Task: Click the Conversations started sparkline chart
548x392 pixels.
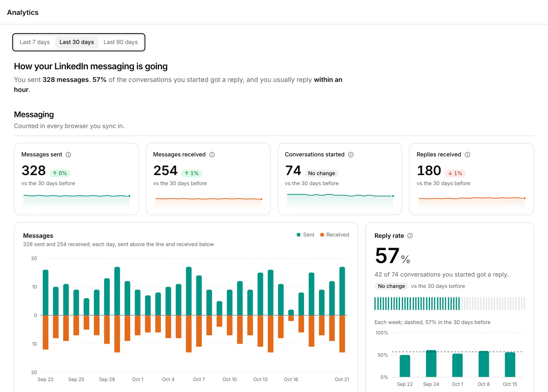Action: pyautogui.click(x=340, y=200)
